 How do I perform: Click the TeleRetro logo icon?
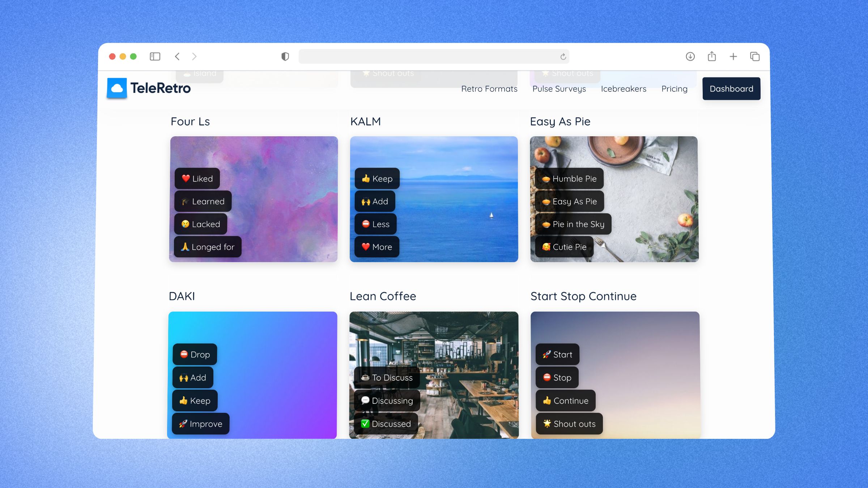point(117,87)
